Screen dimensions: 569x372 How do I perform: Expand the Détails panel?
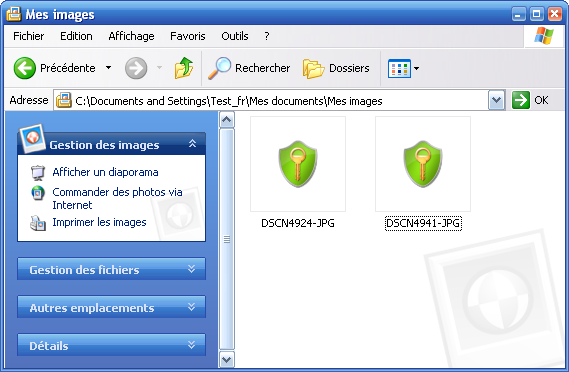tap(192, 345)
